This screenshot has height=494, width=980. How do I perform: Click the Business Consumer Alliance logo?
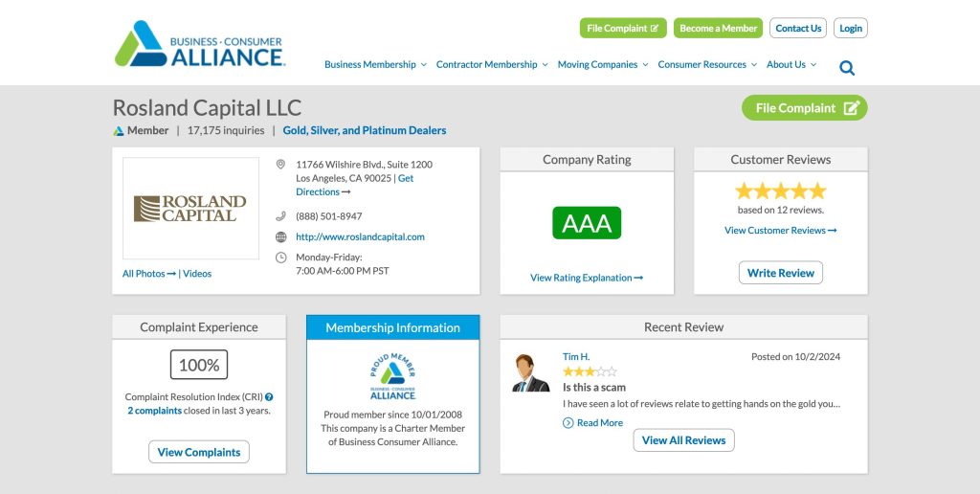199,44
